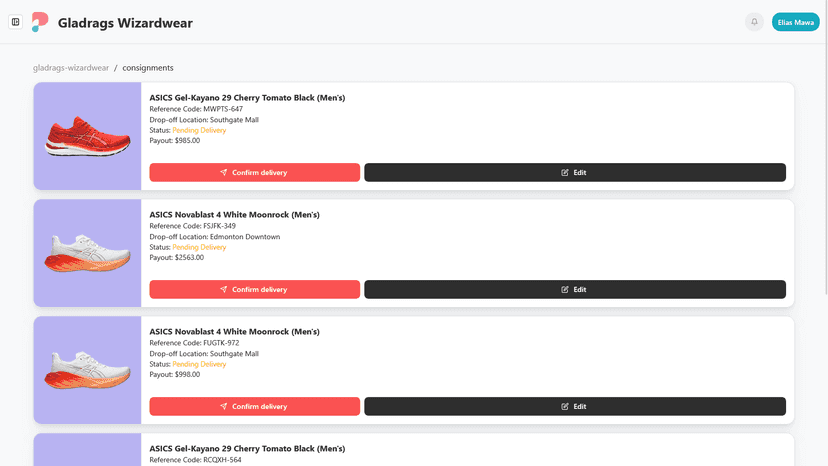Open the red Gel-Kayano shoe thumbnail
This screenshot has height=466, width=828.
[x=87, y=136]
